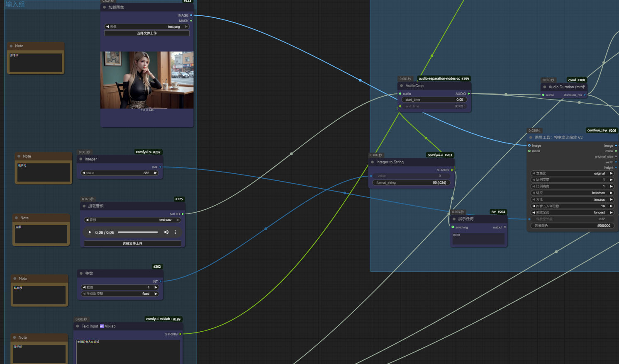Collapse load audio node #125 via title dot
619x364 pixels.
pos(84,206)
